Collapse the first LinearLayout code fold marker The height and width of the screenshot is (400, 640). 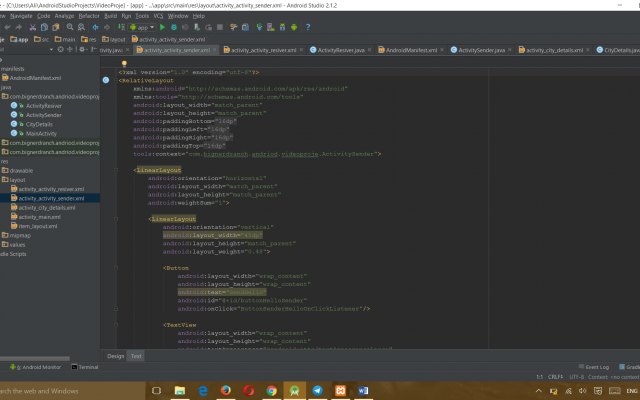click(x=116, y=170)
